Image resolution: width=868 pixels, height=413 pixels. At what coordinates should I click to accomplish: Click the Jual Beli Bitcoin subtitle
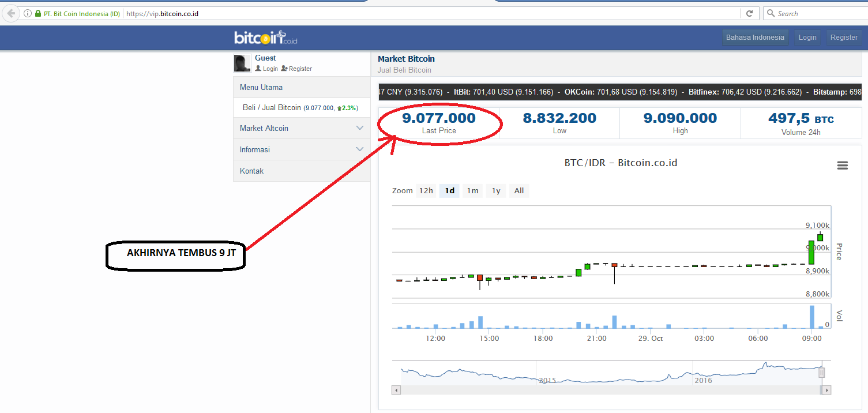[404, 70]
